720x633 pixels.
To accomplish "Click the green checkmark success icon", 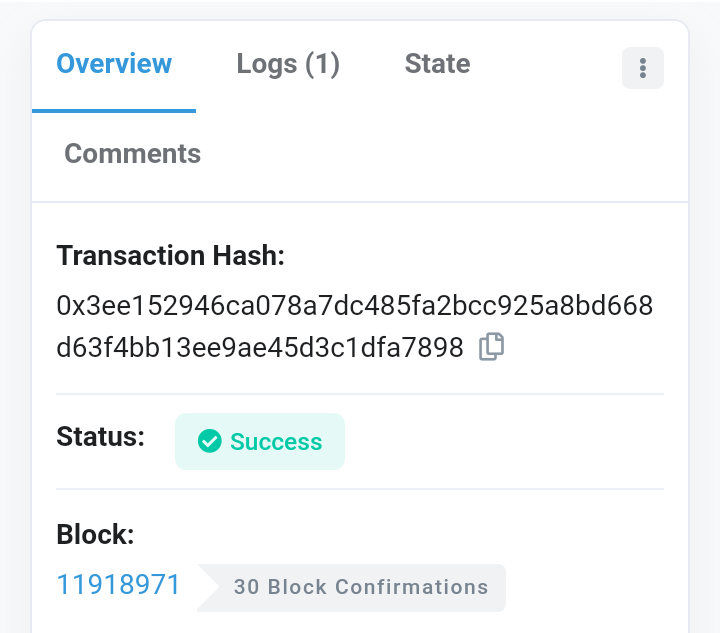I will click(209, 441).
